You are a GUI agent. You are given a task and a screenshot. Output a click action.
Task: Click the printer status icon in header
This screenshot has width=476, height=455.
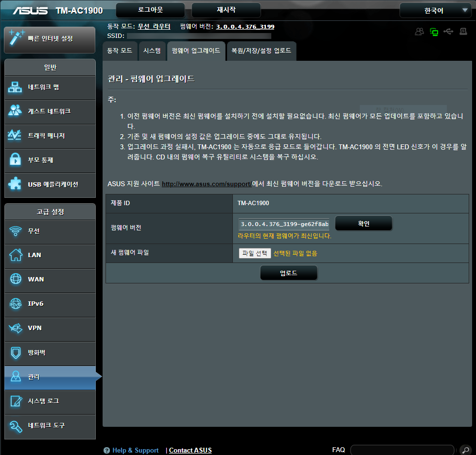tap(463, 31)
